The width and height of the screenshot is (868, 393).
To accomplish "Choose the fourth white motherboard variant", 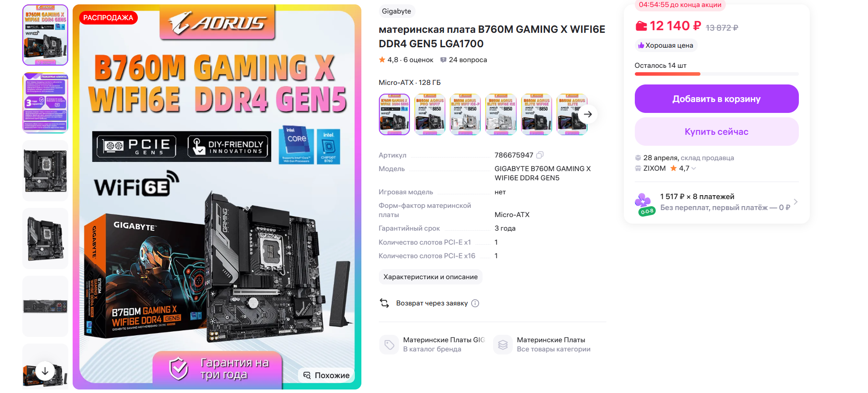I will click(501, 114).
